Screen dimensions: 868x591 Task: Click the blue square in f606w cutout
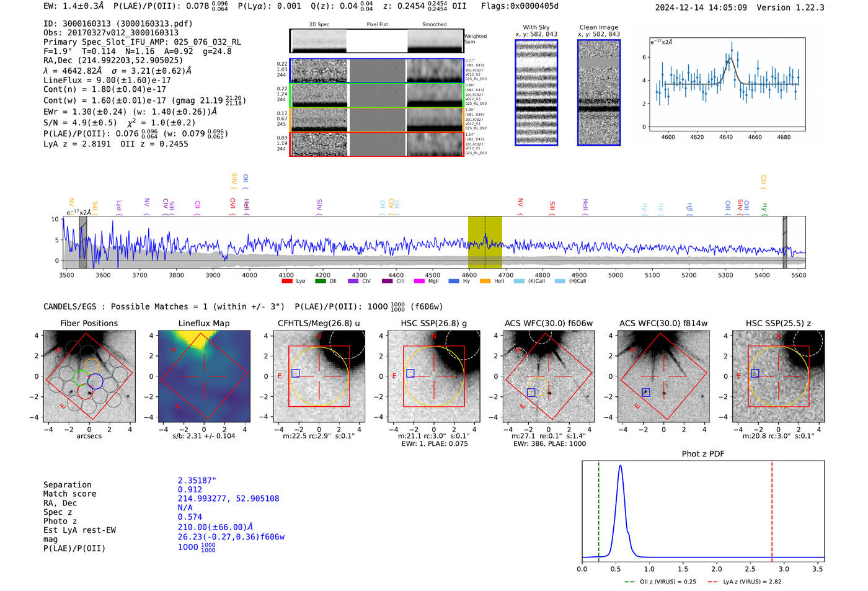coord(531,393)
